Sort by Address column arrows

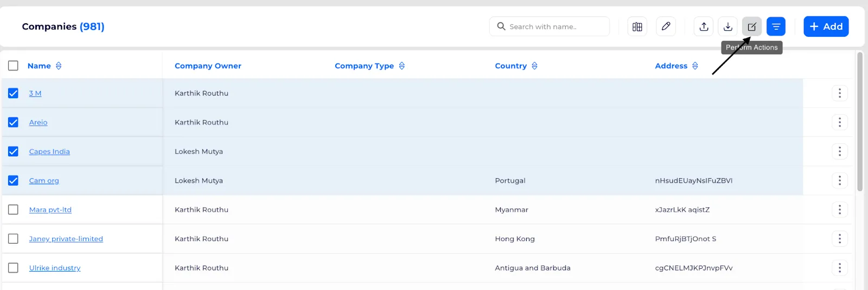click(x=695, y=66)
